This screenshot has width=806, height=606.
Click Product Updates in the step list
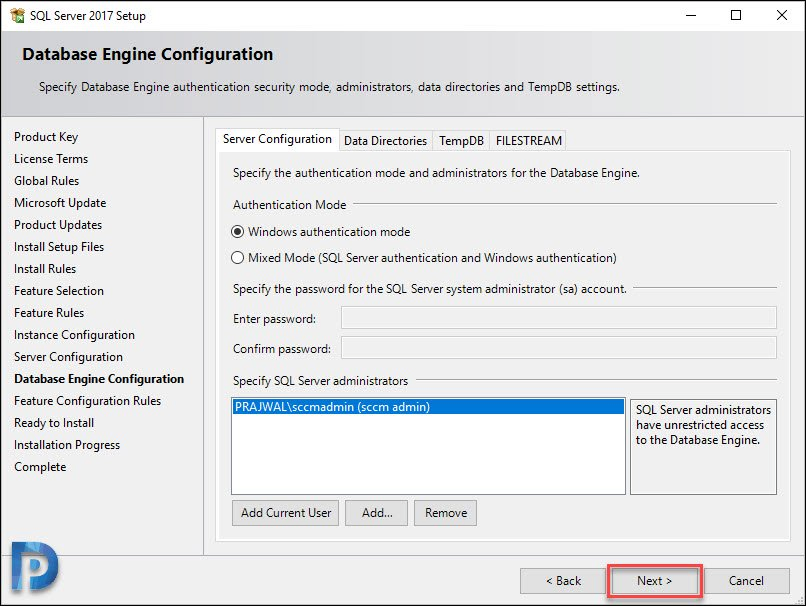pos(58,225)
